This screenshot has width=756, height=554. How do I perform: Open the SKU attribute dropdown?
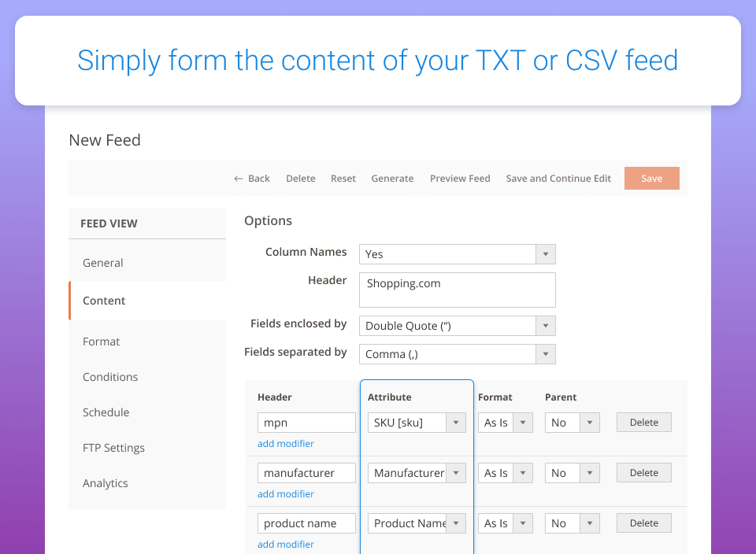click(x=455, y=422)
